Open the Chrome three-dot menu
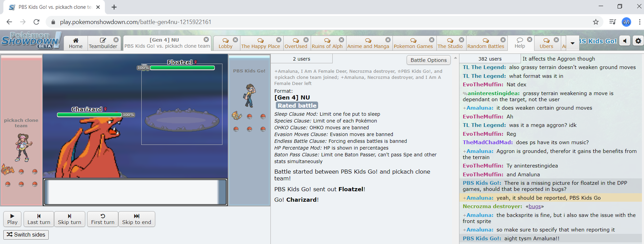 coord(640,22)
